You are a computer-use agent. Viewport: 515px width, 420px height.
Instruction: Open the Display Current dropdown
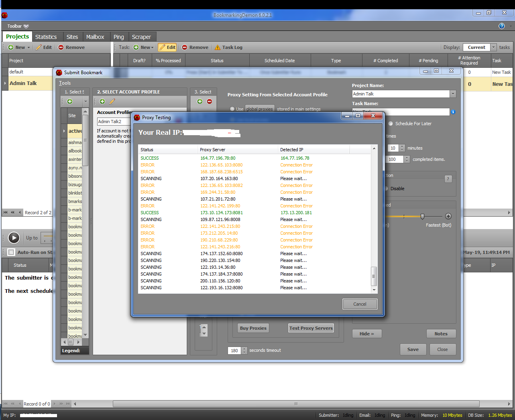point(494,47)
